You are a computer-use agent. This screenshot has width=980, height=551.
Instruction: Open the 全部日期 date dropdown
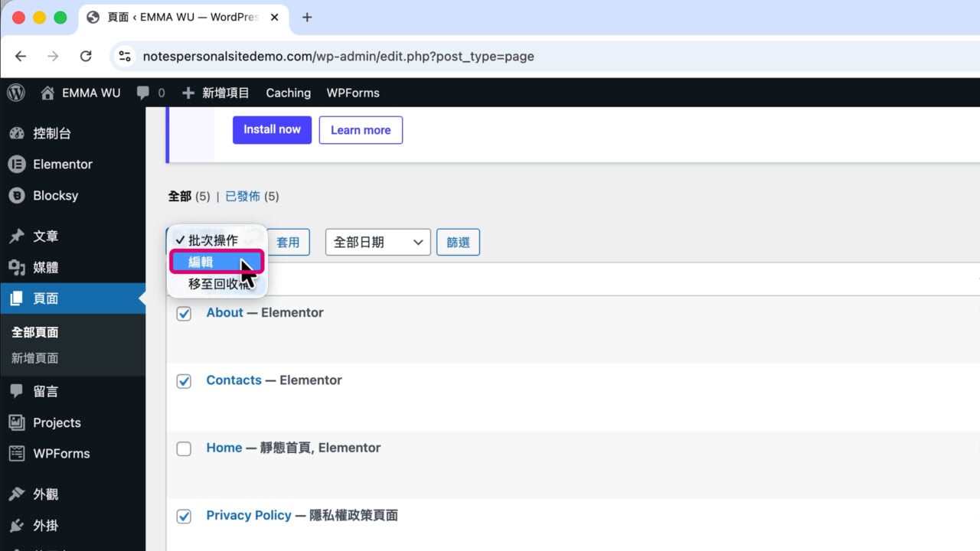pos(378,243)
